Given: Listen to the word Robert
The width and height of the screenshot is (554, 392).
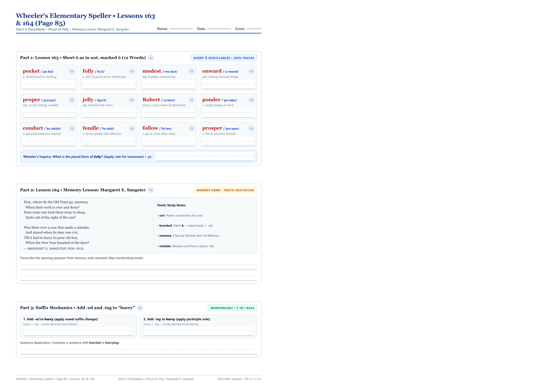Looking at the screenshot, I should point(191,100).
